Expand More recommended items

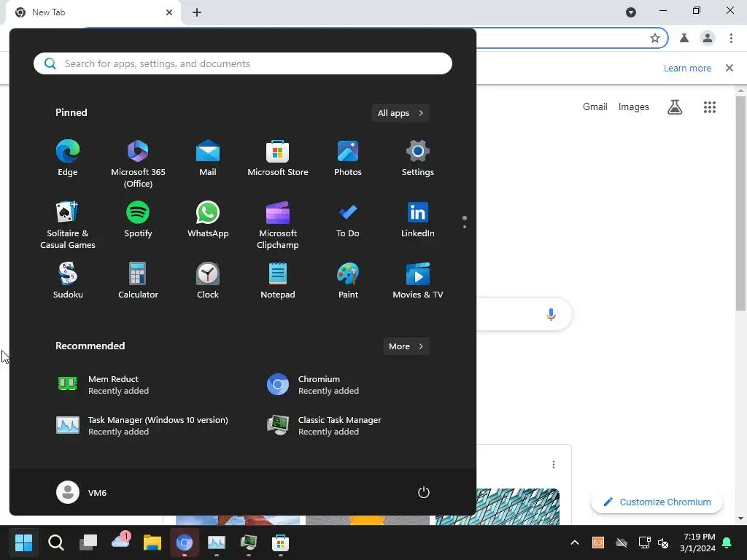point(406,346)
